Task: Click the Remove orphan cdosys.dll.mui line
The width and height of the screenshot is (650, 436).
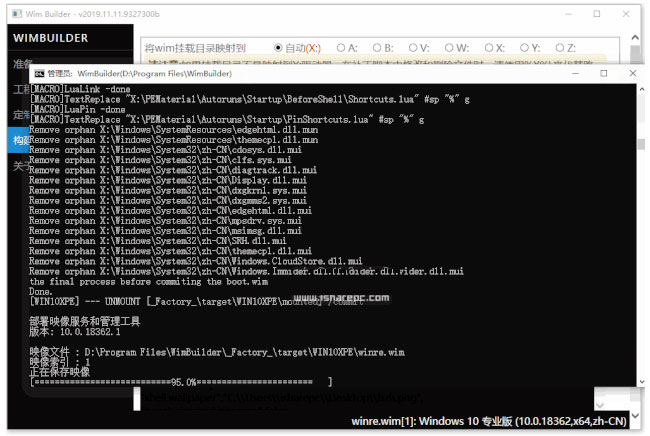Action: tap(165, 150)
